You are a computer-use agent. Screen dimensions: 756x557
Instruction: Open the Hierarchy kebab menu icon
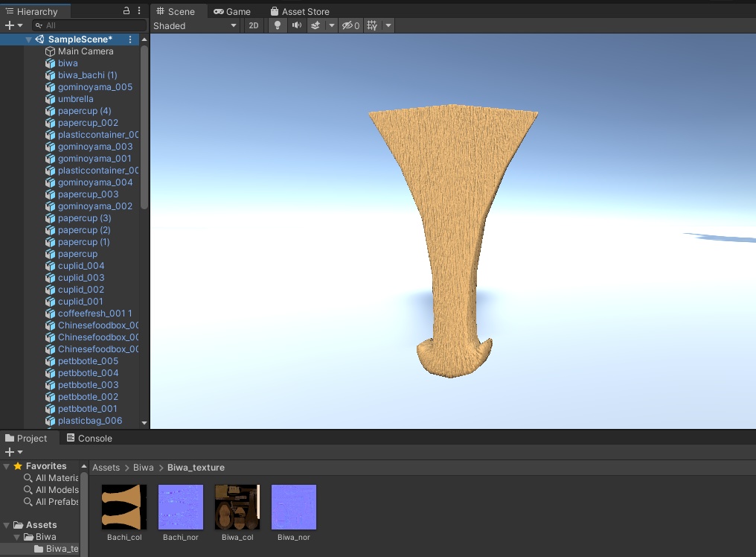[x=138, y=11]
